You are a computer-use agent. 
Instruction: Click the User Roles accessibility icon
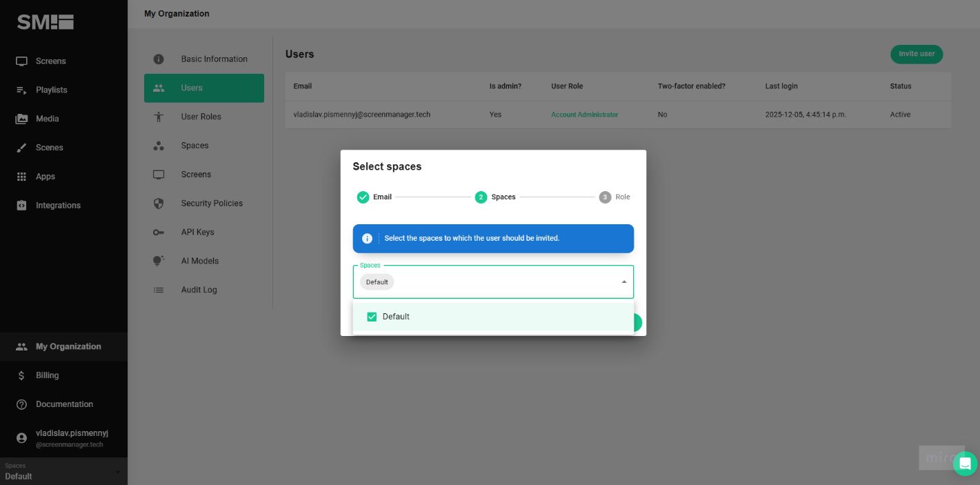pyautogui.click(x=159, y=117)
